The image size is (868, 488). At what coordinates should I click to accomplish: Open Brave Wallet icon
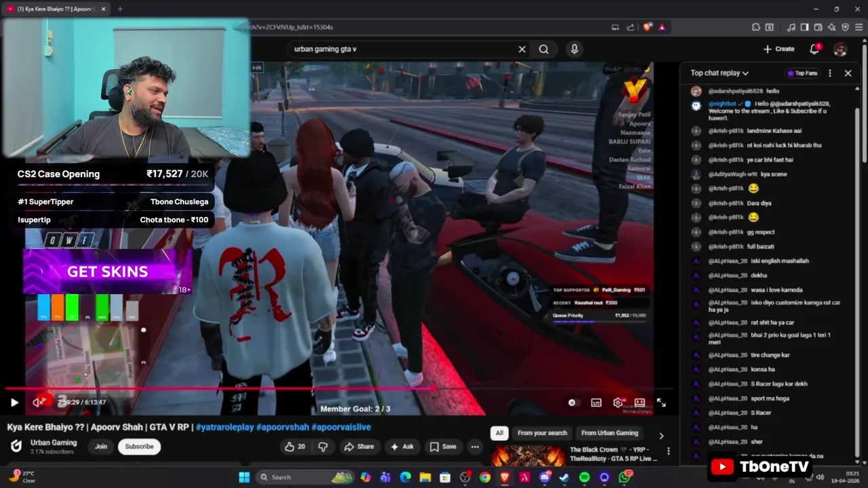click(818, 27)
